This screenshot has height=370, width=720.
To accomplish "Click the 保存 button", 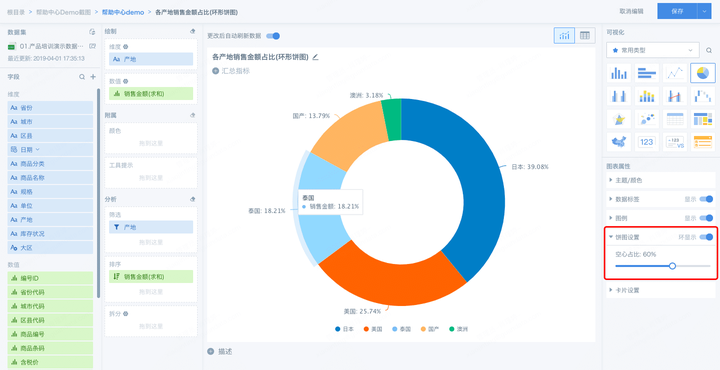I will 677,11.
